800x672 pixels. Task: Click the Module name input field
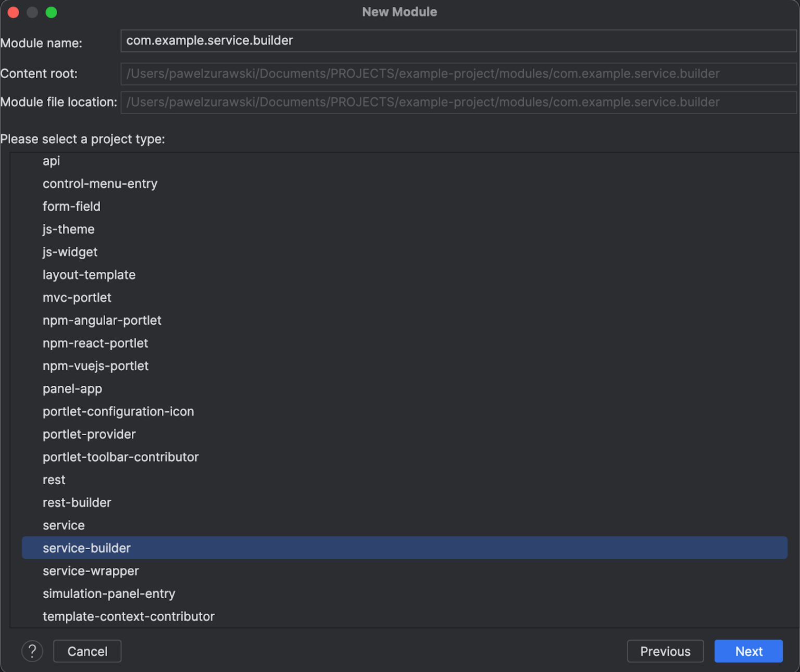pos(458,40)
